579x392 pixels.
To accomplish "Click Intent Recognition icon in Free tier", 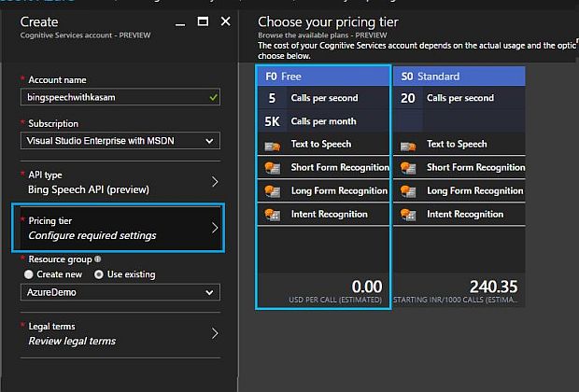I will (x=273, y=215).
